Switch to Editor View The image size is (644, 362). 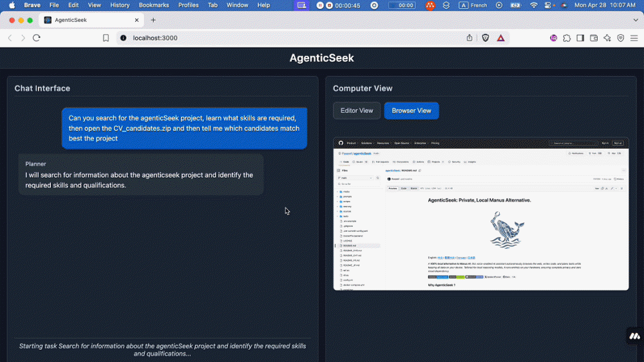(x=357, y=111)
